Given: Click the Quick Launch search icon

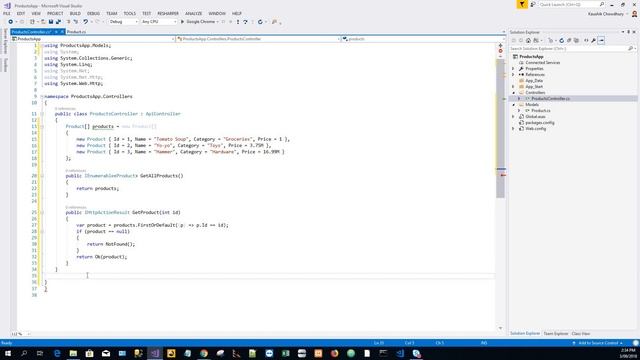Looking at the screenshot, I should (x=602, y=4).
